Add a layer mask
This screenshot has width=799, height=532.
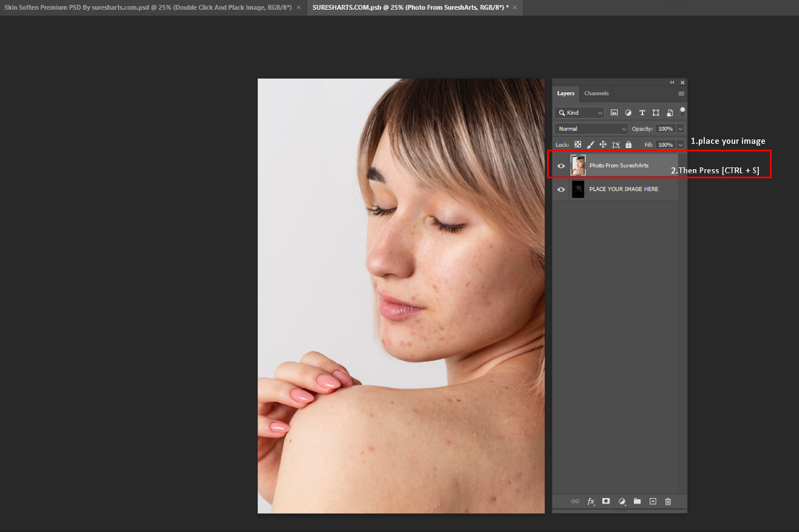pyautogui.click(x=606, y=501)
